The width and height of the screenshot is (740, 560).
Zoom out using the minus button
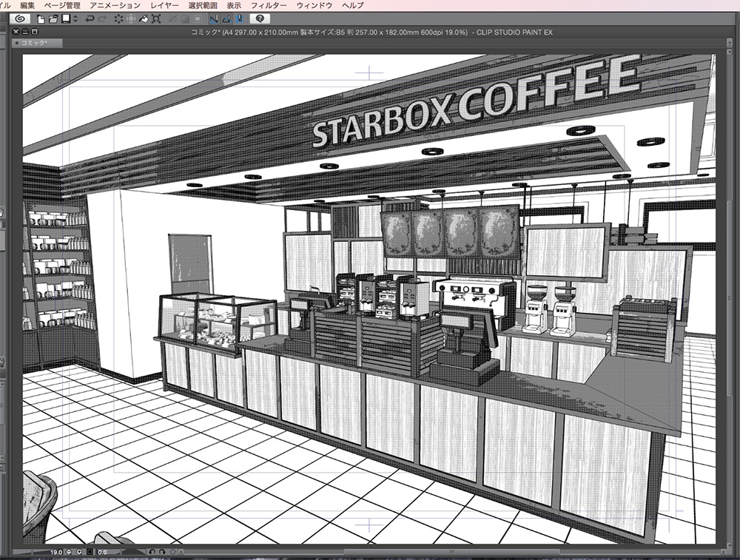point(67,551)
